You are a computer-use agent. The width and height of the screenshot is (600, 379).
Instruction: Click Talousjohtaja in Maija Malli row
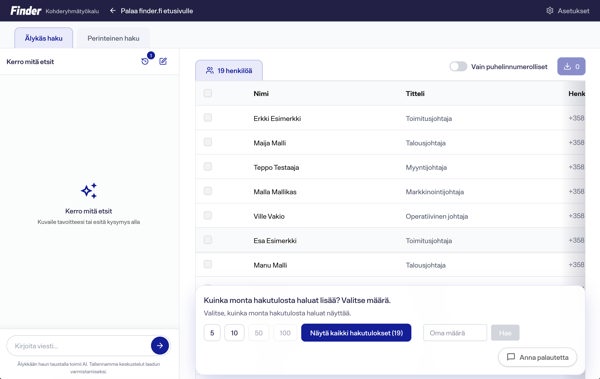point(426,143)
